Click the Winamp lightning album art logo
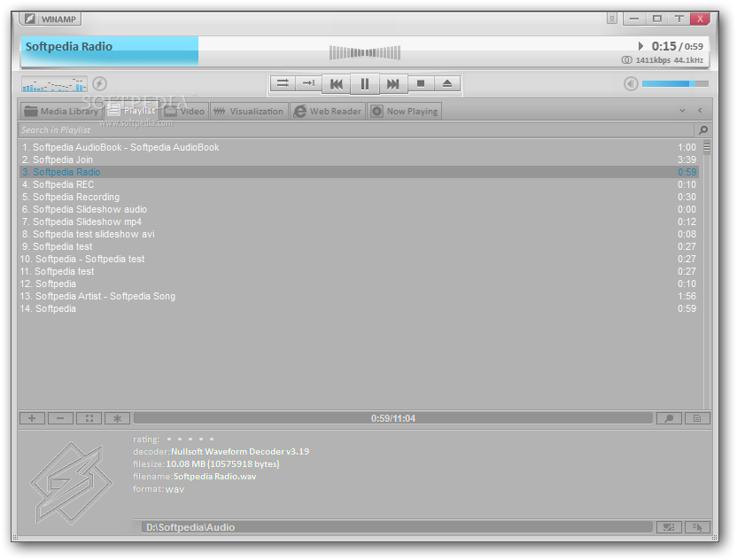Image resolution: width=737 pixels, height=560 pixels. coord(72,483)
